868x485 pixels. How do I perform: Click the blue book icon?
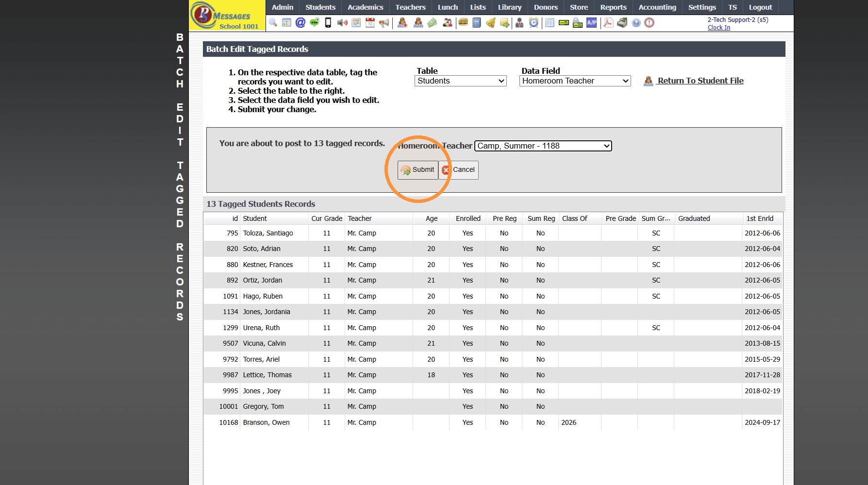[x=477, y=23]
